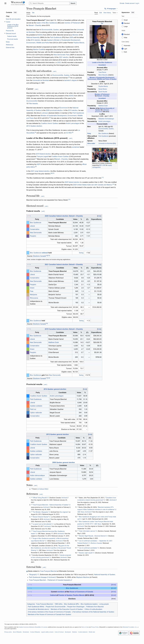Open the '1965 births' category link
Image resolution: width=144 pixels, height=644 pixels.
click(58, 604)
